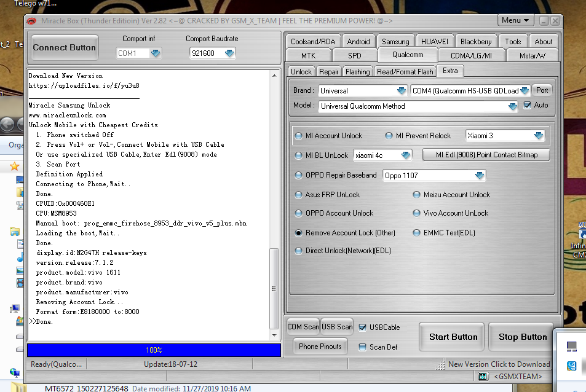Expand the Model Universal Qualcomm Method dropdown
586x392 pixels.
512,106
